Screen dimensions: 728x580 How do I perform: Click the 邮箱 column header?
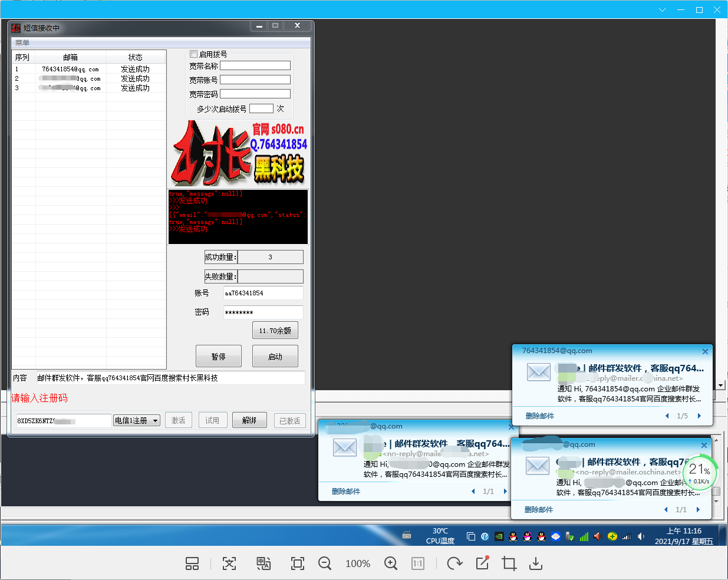coord(71,57)
